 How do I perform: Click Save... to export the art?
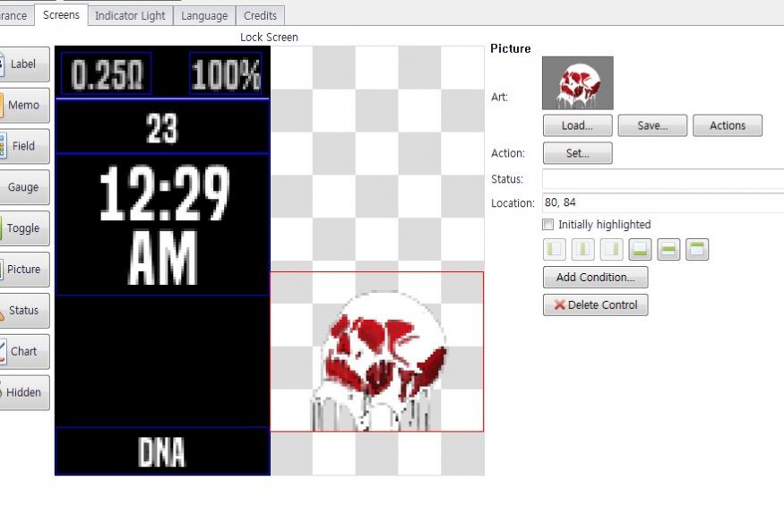pos(652,125)
